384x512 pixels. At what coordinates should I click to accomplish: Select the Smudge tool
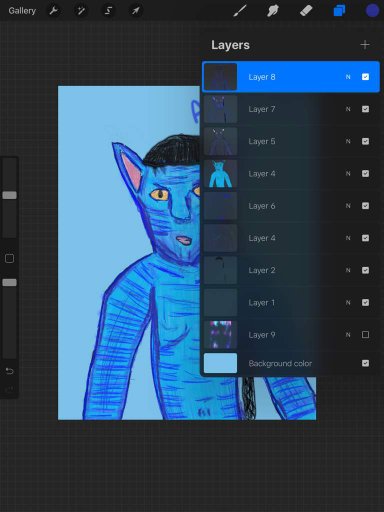(x=273, y=11)
